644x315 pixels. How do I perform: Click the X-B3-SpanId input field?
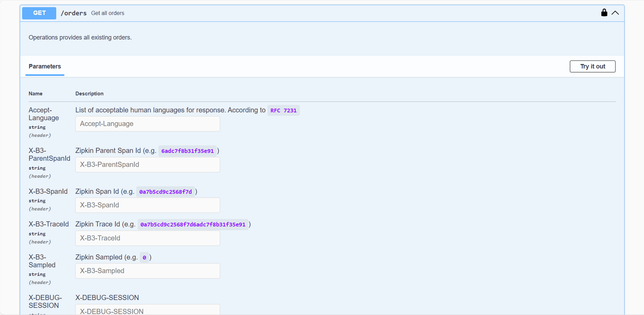[147, 205]
